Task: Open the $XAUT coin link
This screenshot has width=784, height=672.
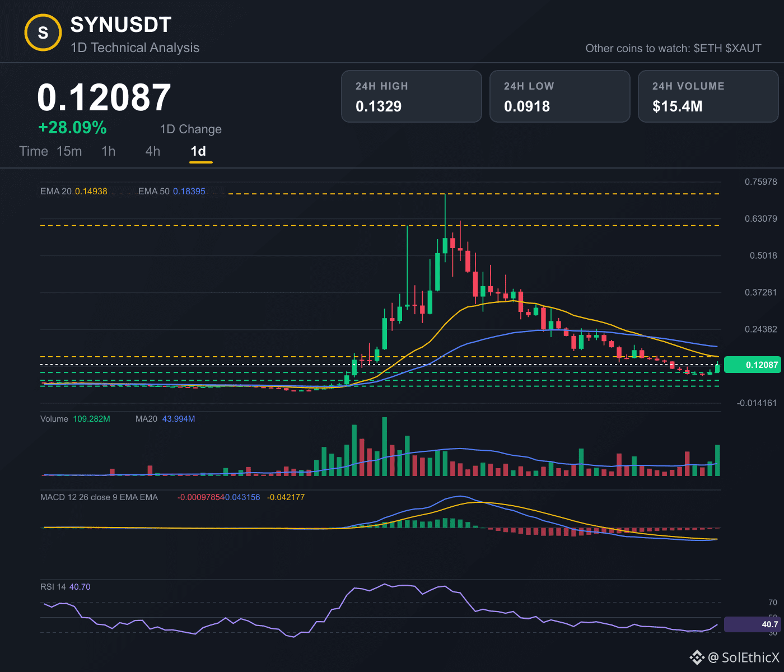Action: 743,48
